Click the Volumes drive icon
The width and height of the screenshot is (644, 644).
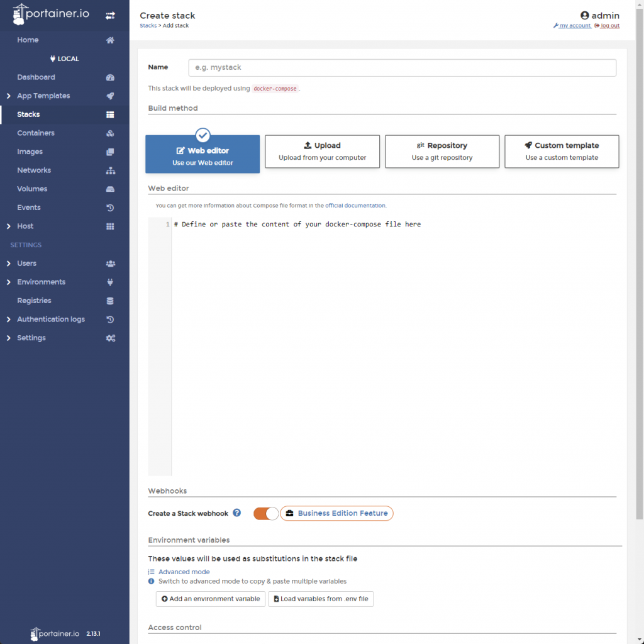[110, 189]
